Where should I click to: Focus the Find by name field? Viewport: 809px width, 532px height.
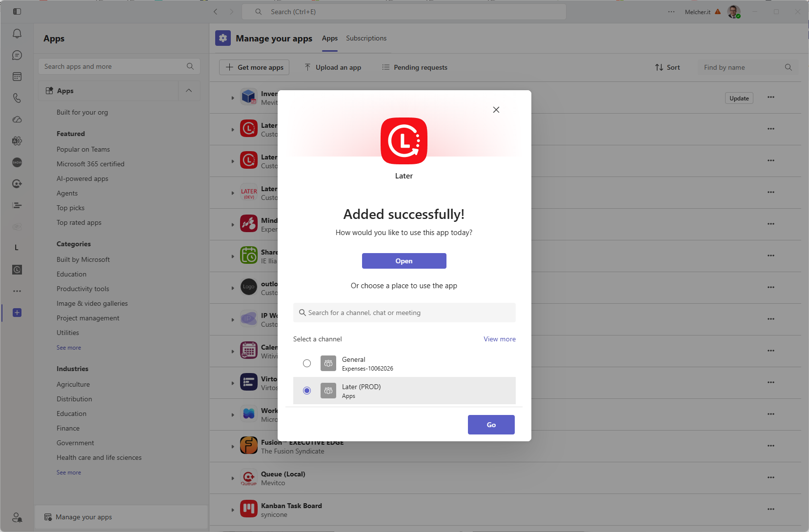tap(748, 67)
